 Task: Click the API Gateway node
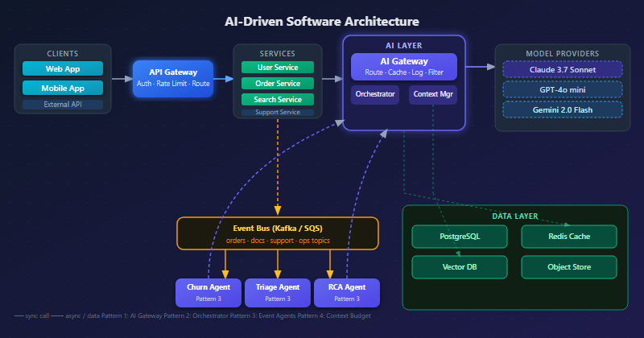[173, 79]
